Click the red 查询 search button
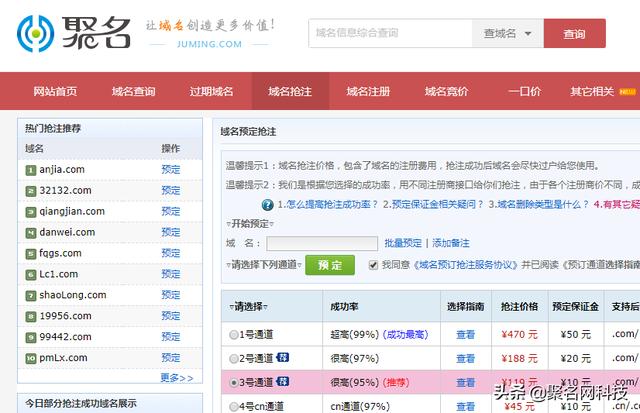 click(575, 33)
